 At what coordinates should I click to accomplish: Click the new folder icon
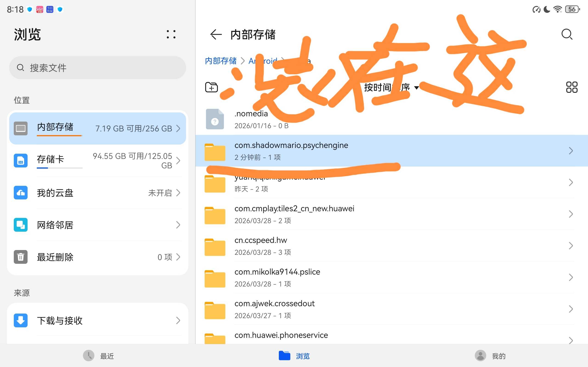[211, 87]
